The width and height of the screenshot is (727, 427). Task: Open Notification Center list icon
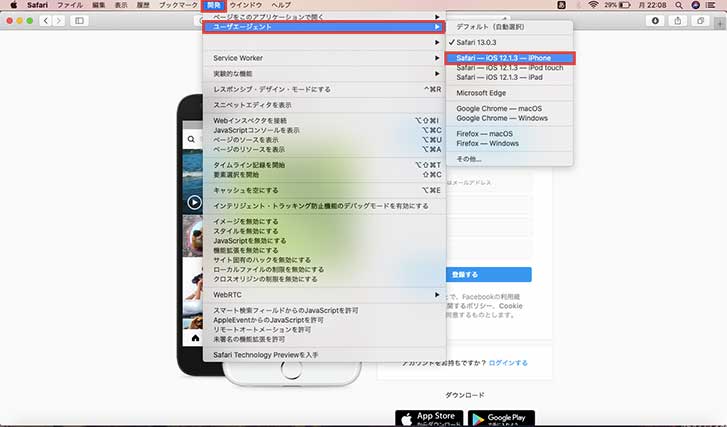711,5
